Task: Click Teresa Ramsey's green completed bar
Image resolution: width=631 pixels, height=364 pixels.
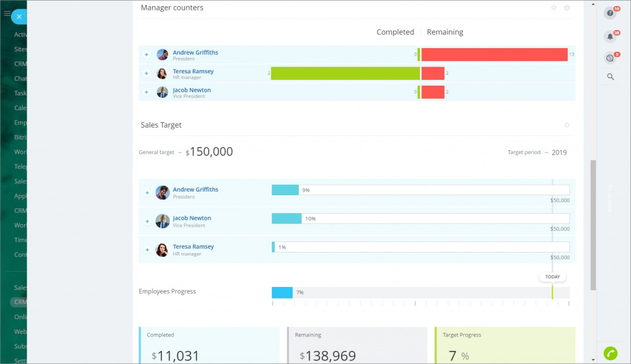Action: pos(345,73)
